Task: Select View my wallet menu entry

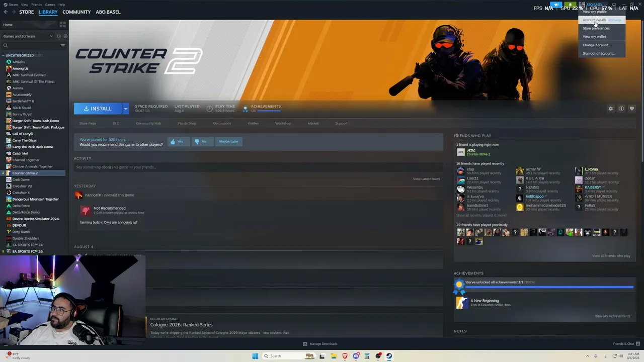Action: [602, 37]
